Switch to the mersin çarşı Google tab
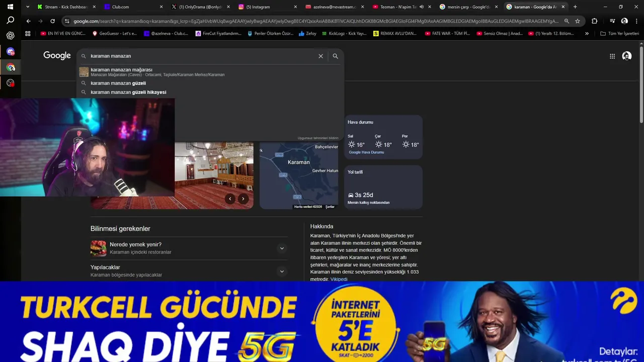644x362 pixels. click(469, 7)
